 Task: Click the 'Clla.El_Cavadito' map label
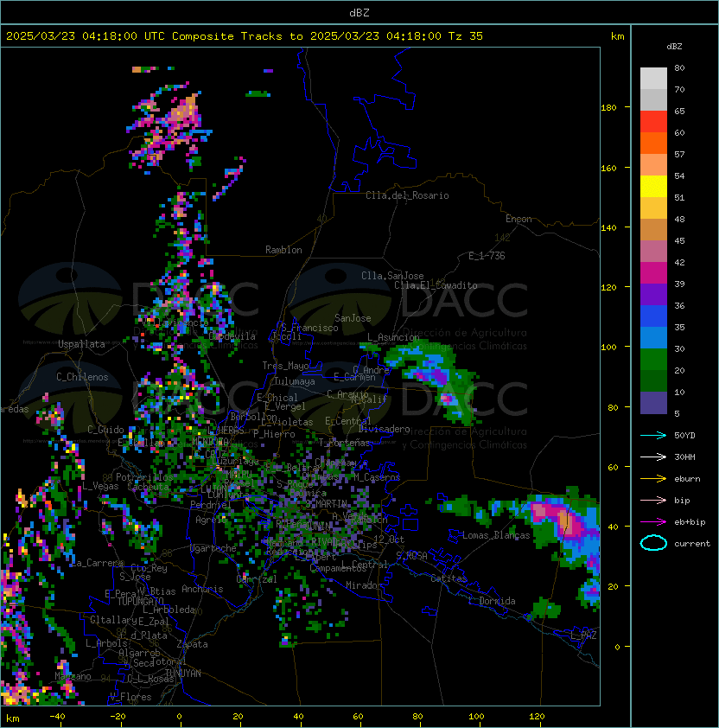click(436, 285)
